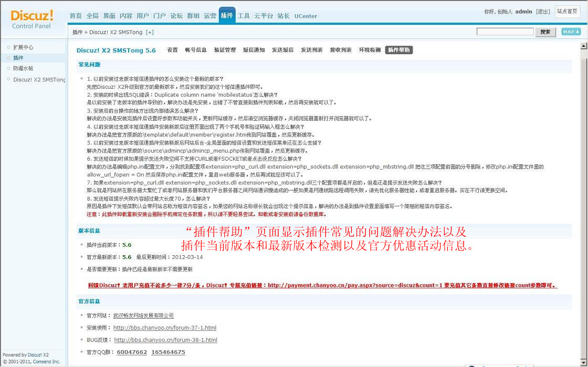Click FAQ question 2 about SQL错误

182,95
